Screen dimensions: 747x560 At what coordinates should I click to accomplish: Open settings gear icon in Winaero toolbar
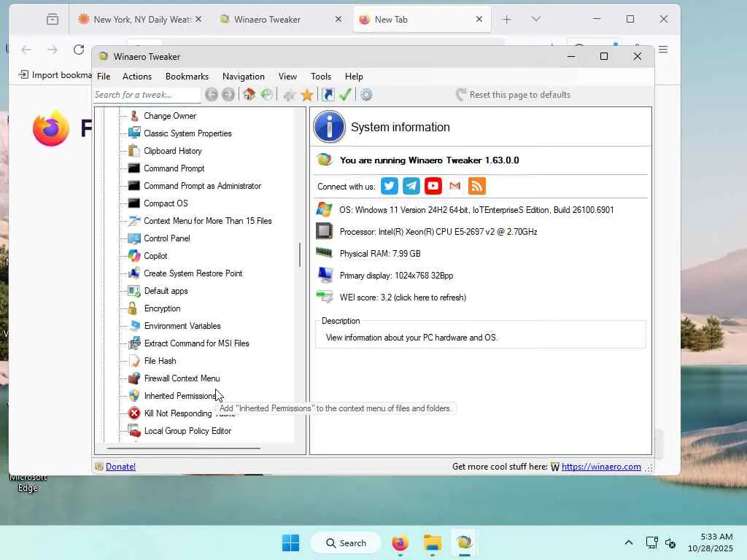point(366,95)
